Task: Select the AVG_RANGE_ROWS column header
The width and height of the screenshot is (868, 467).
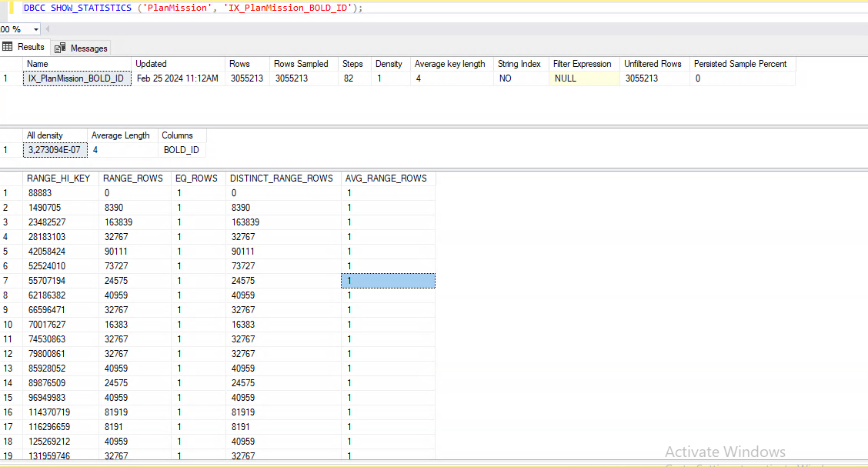Action: click(x=388, y=178)
